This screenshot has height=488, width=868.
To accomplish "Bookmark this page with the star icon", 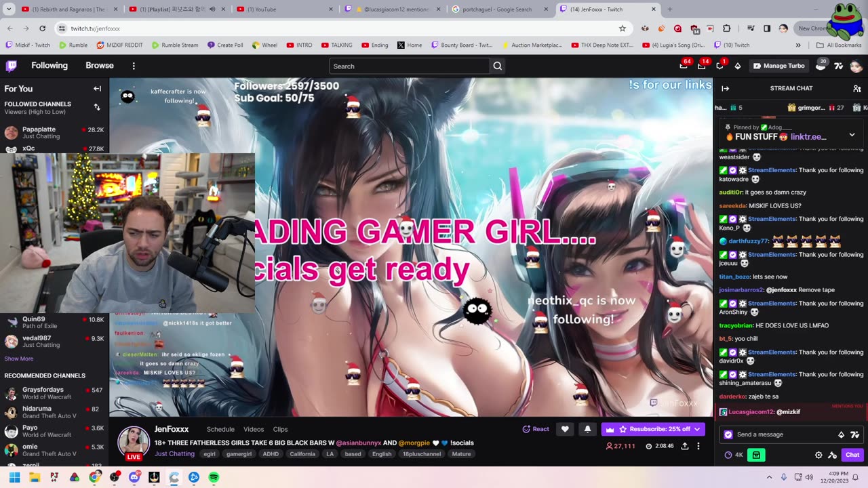I will tap(623, 28).
